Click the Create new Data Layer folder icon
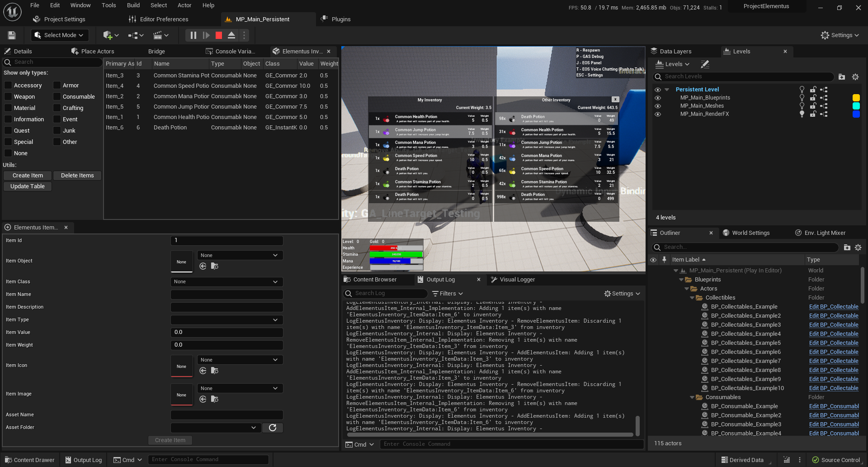 pyautogui.click(x=841, y=77)
